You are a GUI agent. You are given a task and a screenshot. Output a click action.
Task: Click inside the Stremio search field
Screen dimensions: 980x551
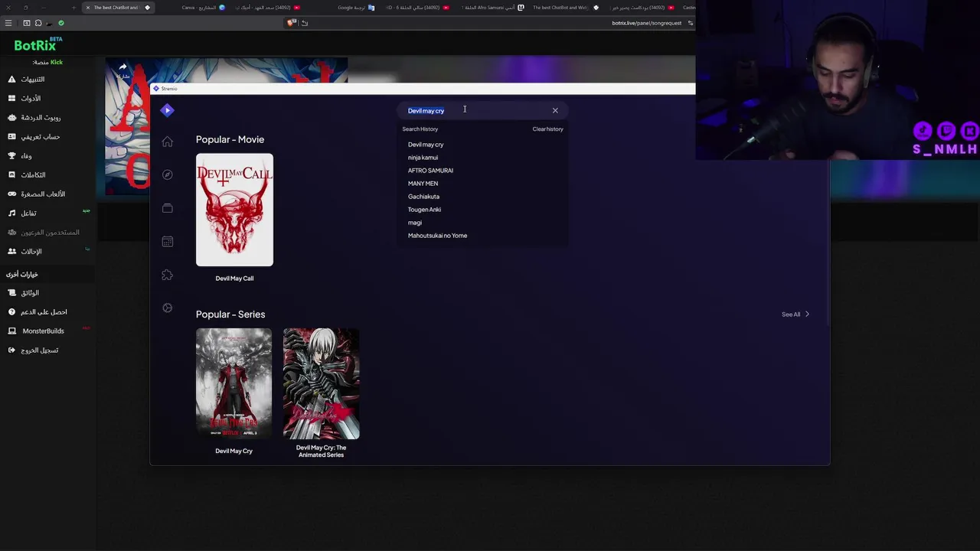click(482, 111)
